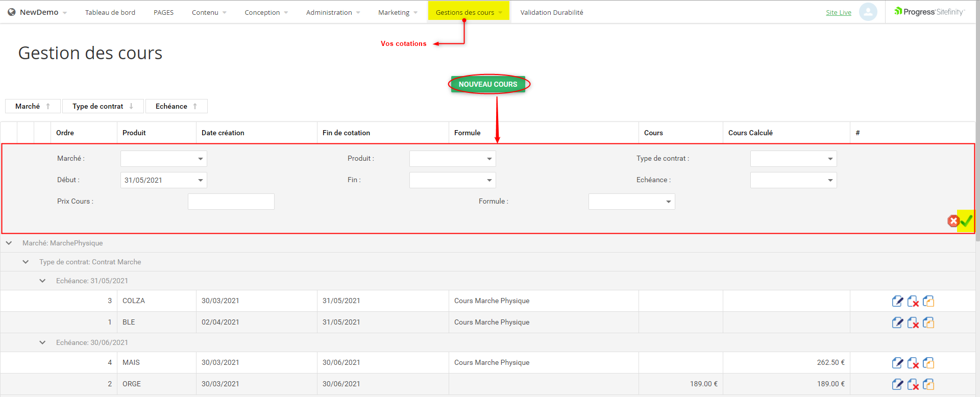
Task: Open the Administration menu
Action: point(332,12)
